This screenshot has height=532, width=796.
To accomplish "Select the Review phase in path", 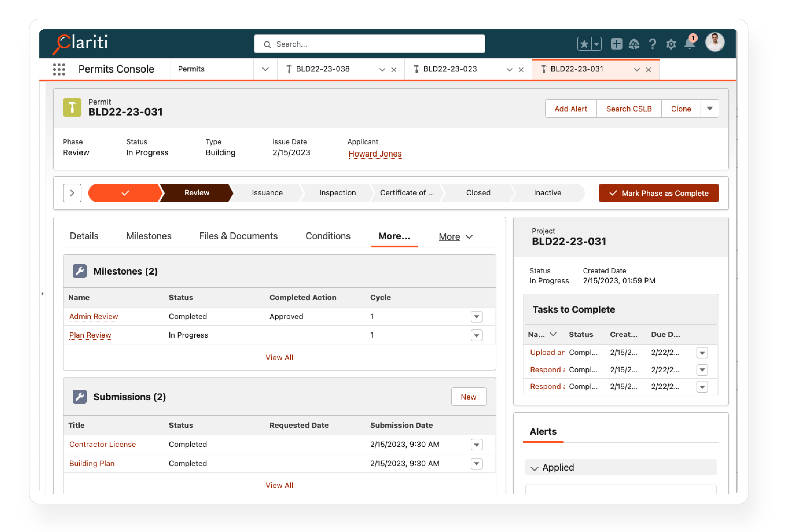I will pos(197,193).
